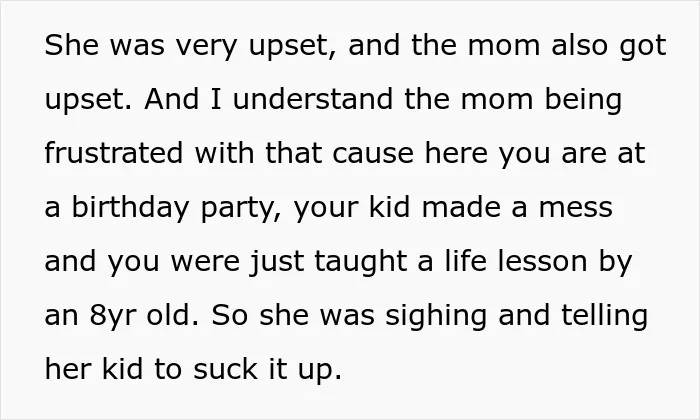Screen dimensions: 700x420
Task: Click the word 'cause' in third line
Action: coord(373,154)
